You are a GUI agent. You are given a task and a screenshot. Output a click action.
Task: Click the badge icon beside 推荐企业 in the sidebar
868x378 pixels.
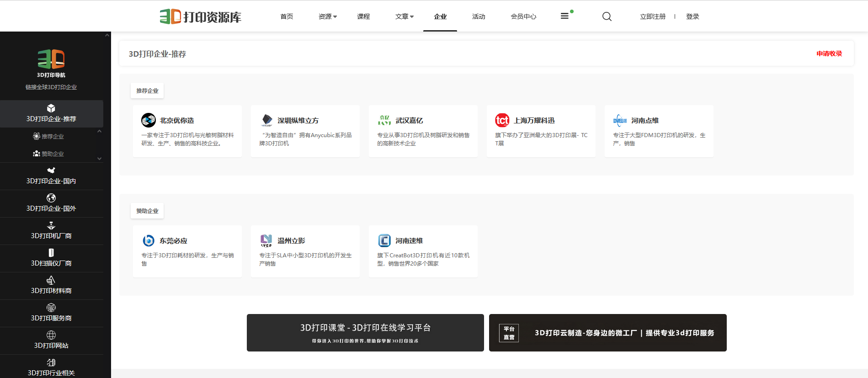pos(37,136)
